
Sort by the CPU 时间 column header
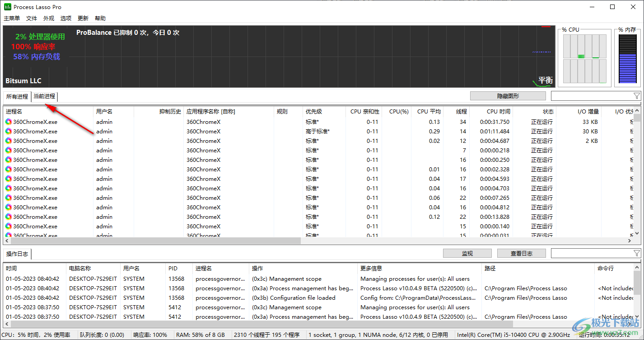pyautogui.click(x=491, y=111)
